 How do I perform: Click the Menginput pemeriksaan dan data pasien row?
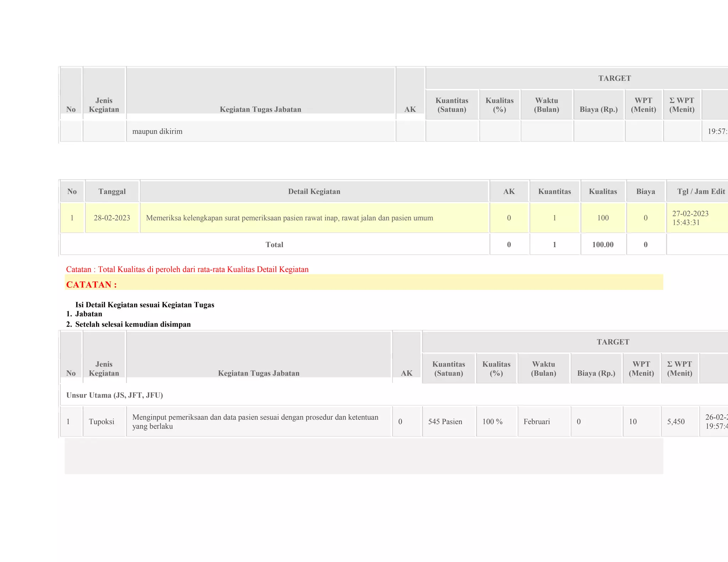point(255,422)
